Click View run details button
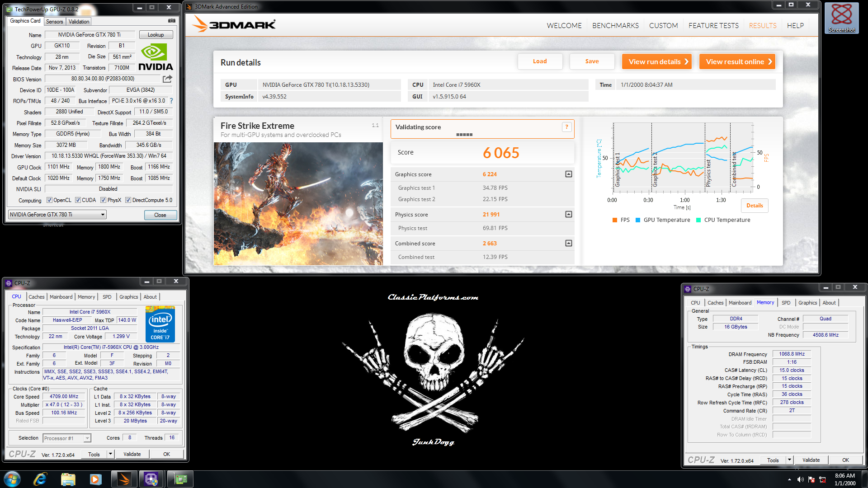This screenshot has height=488, width=868. point(657,61)
